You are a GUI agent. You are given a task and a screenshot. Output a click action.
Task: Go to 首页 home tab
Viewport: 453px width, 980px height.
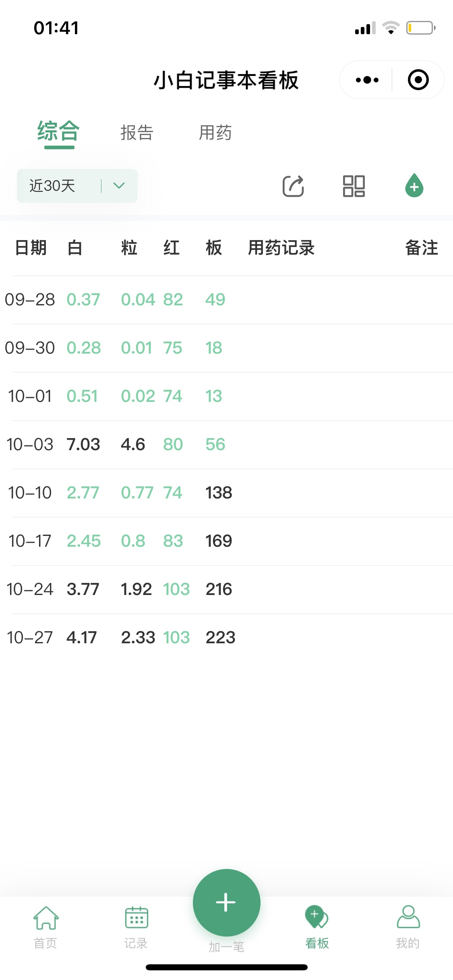tap(46, 926)
